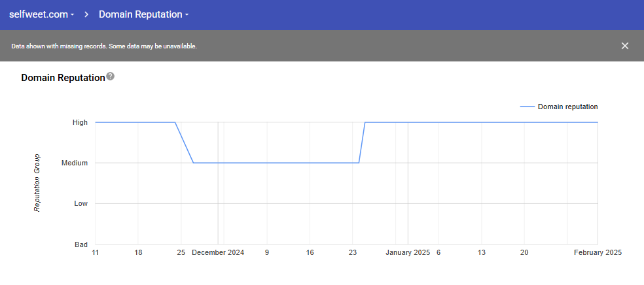Click the blue legend line swatch
The height and width of the screenshot is (285, 644).
coord(527,107)
